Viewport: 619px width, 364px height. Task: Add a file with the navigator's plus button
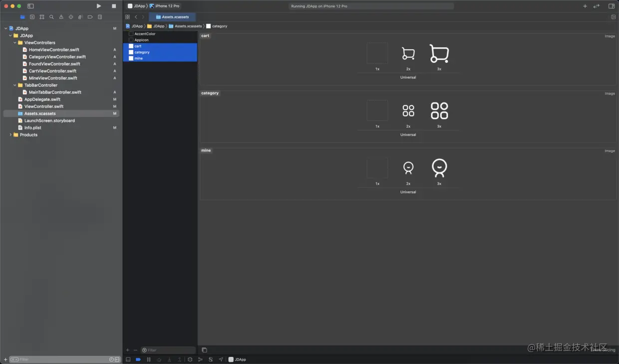5,360
